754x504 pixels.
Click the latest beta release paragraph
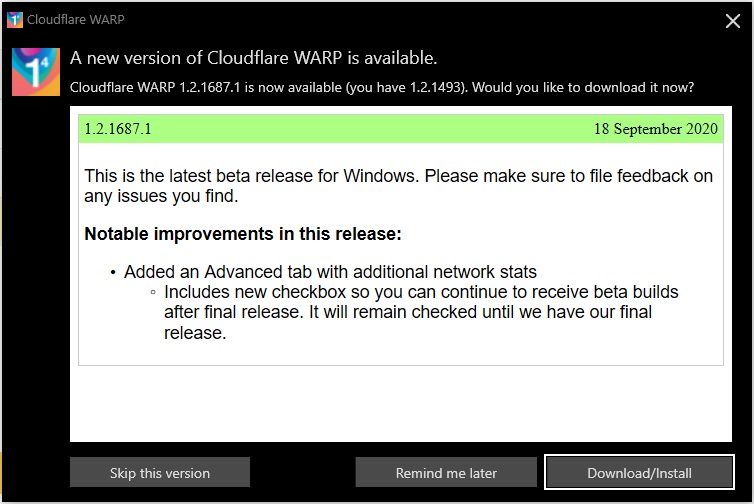398,186
